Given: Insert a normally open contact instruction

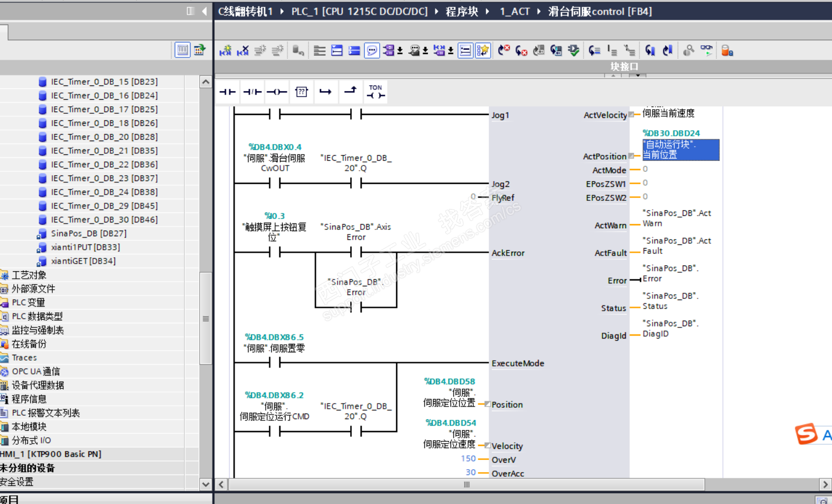Looking at the screenshot, I should click(x=227, y=92).
